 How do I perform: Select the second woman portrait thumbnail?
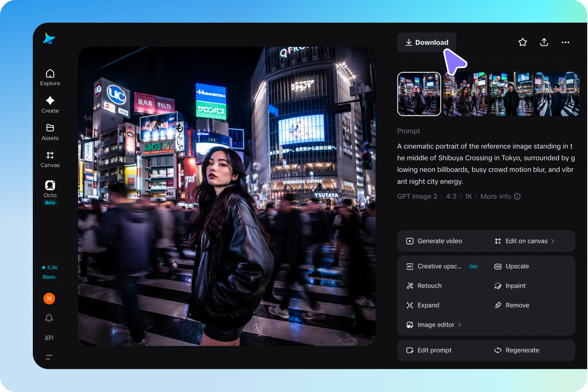pos(465,94)
